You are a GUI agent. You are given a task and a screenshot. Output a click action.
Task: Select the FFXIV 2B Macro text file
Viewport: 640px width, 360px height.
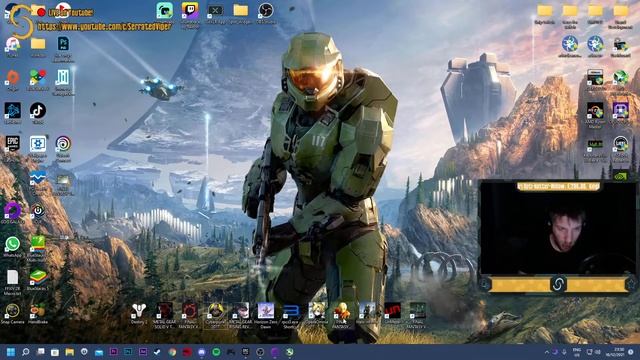pyautogui.click(x=12, y=278)
